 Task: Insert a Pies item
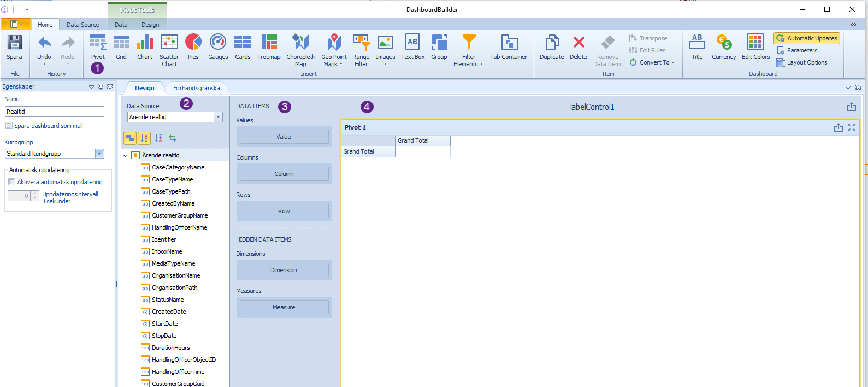click(193, 48)
